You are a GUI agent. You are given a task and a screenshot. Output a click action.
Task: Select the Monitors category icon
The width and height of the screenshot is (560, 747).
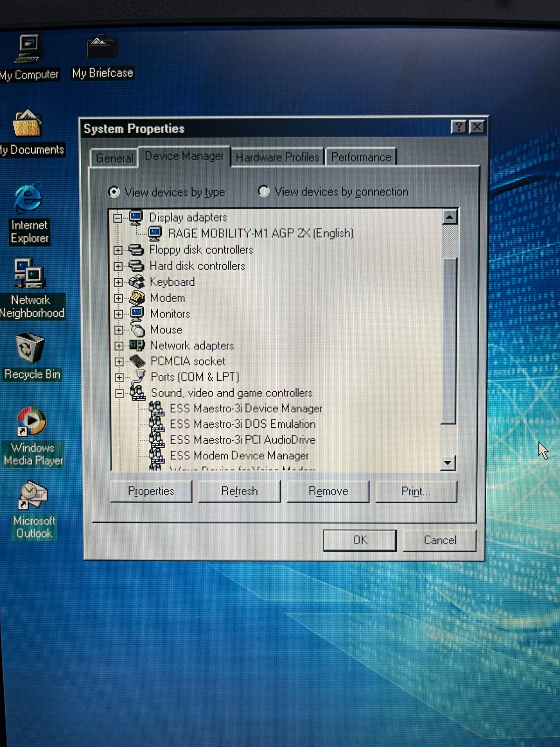[137, 313]
